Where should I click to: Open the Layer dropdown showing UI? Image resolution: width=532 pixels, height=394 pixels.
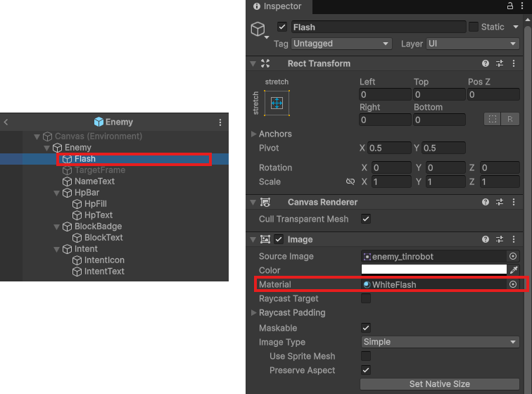(473, 44)
